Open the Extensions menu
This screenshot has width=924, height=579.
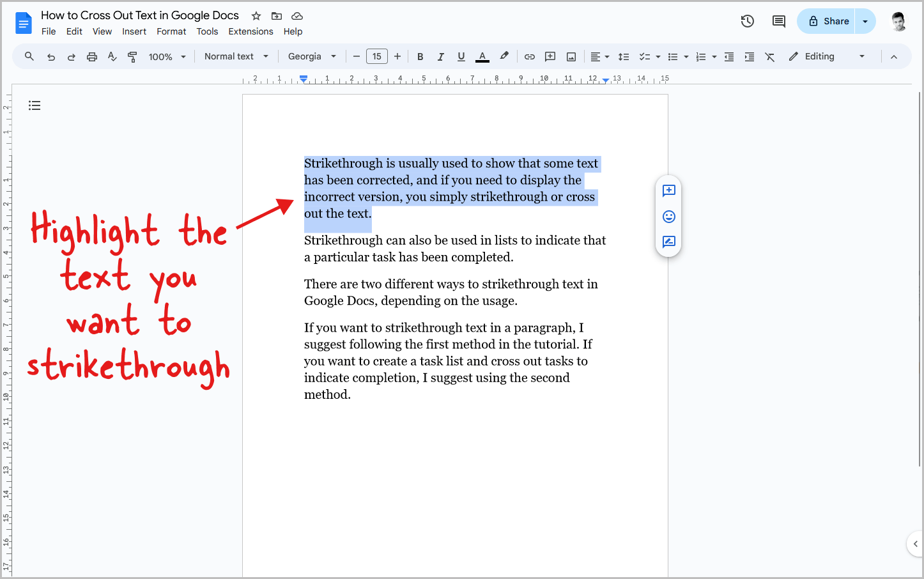click(250, 31)
